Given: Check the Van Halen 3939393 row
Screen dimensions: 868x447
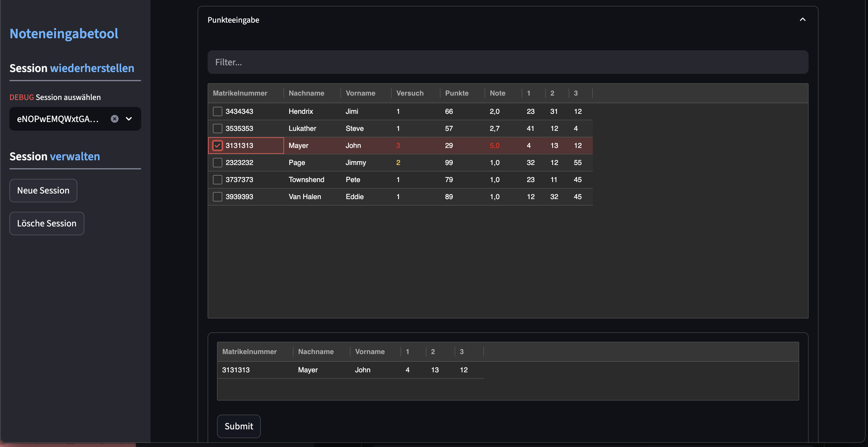Looking at the screenshot, I should coord(217,196).
